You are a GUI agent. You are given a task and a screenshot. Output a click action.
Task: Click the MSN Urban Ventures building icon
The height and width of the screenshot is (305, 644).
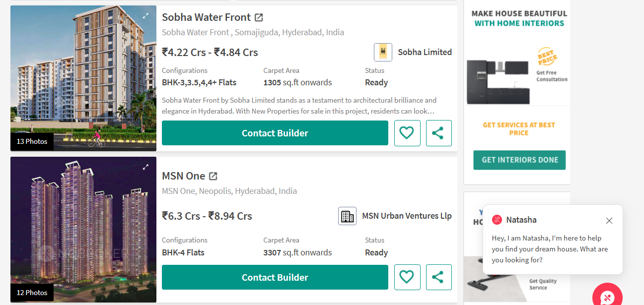point(347,216)
